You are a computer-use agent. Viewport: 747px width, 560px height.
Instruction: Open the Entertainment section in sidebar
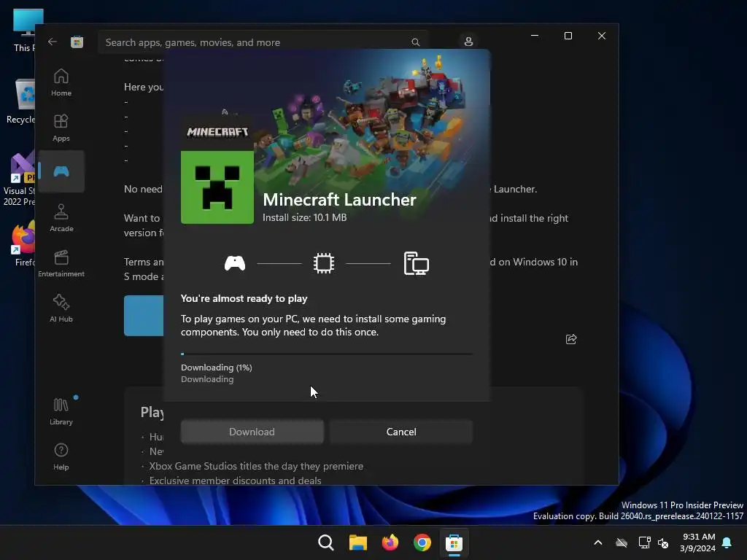[x=61, y=263]
